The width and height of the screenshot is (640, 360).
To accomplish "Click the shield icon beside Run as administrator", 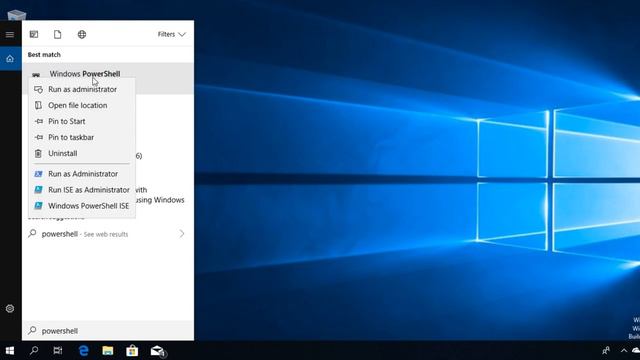I will [38, 89].
